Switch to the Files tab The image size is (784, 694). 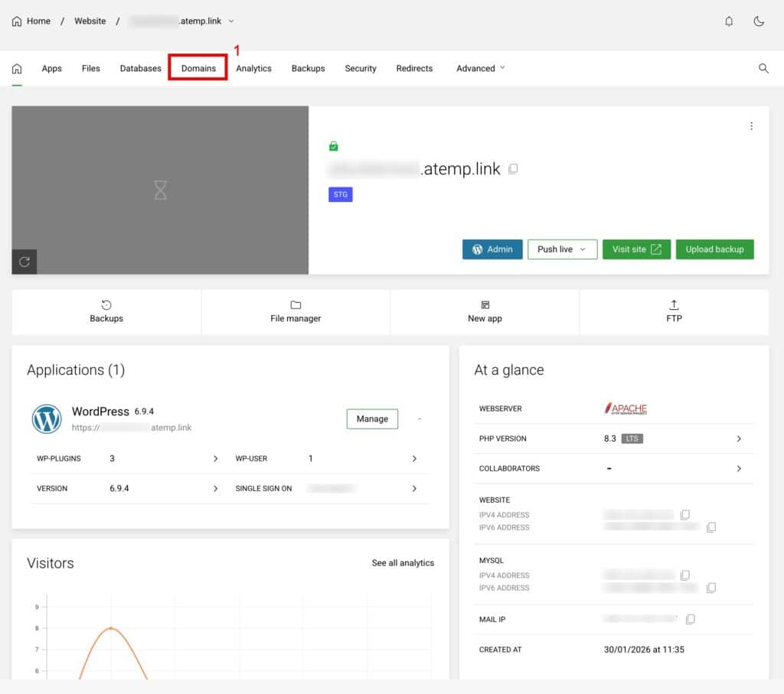tap(90, 68)
